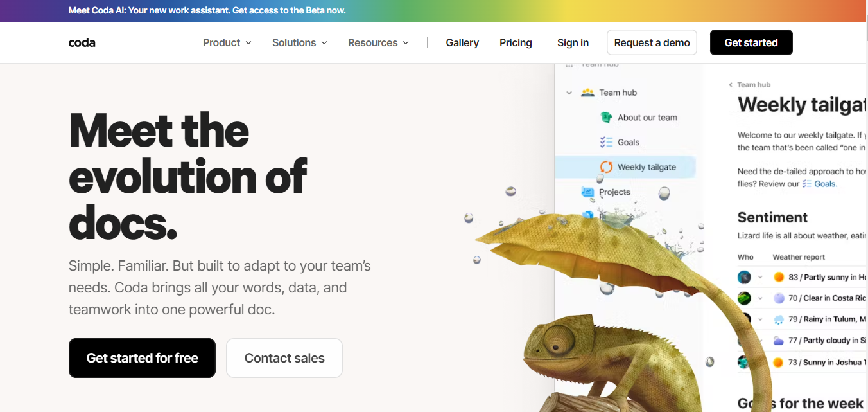The image size is (868, 412).
Task: Open the Pricing page
Action: (516, 42)
